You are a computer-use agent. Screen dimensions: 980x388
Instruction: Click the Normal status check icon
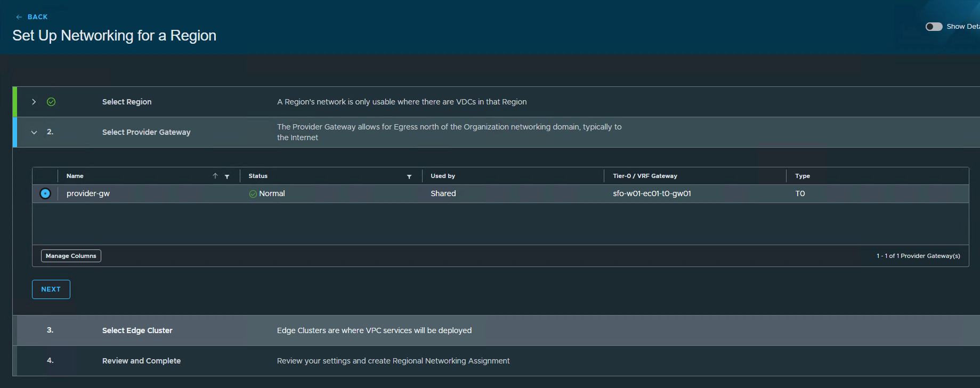[x=253, y=194]
